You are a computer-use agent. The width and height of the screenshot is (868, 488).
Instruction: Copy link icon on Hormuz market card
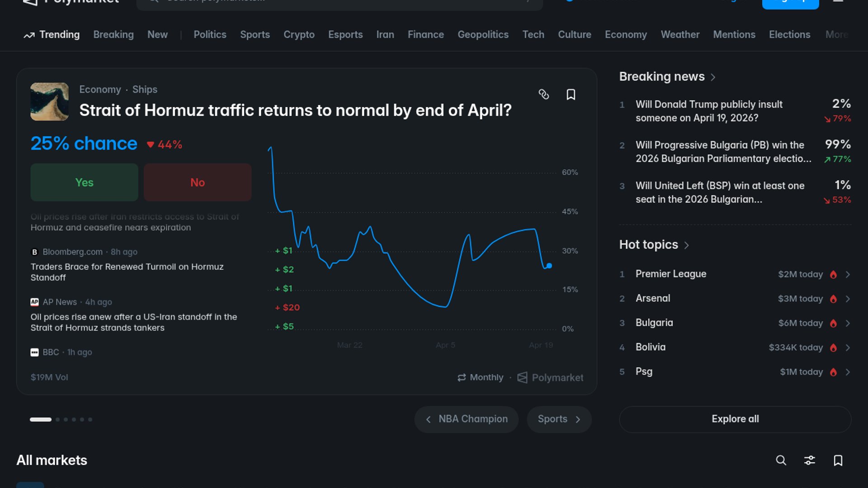point(543,94)
